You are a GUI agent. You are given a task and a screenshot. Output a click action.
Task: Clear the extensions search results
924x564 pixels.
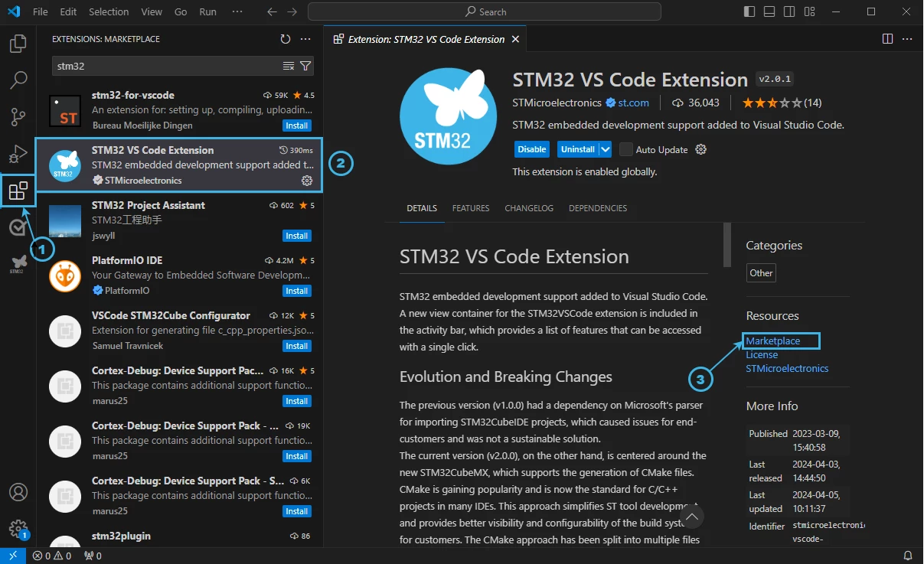[289, 66]
